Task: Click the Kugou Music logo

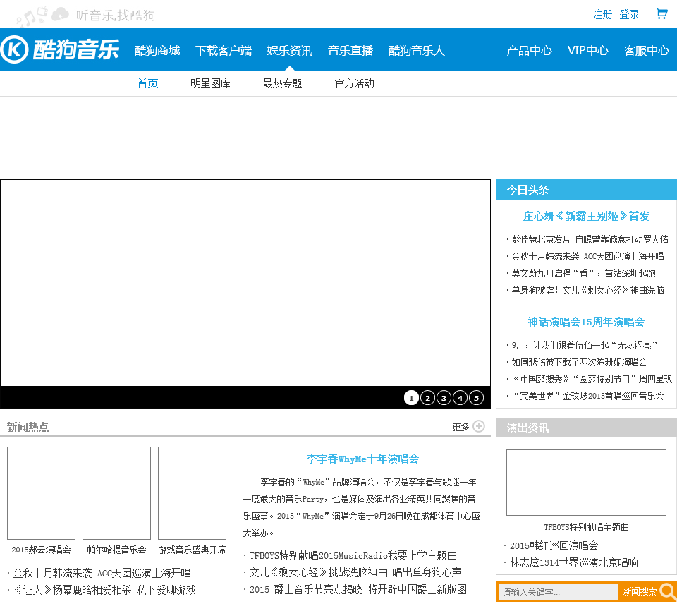Action: [60, 50]
